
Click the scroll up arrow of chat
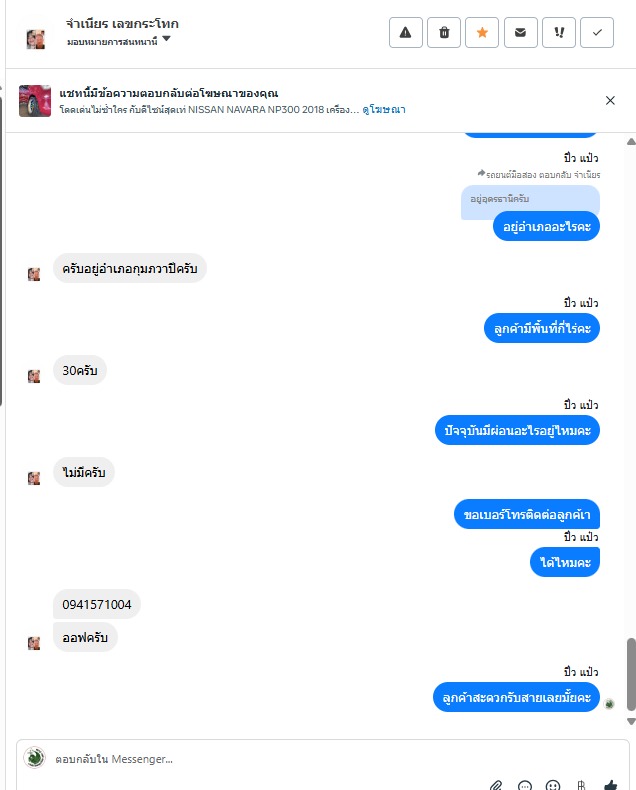click(631, 142)
